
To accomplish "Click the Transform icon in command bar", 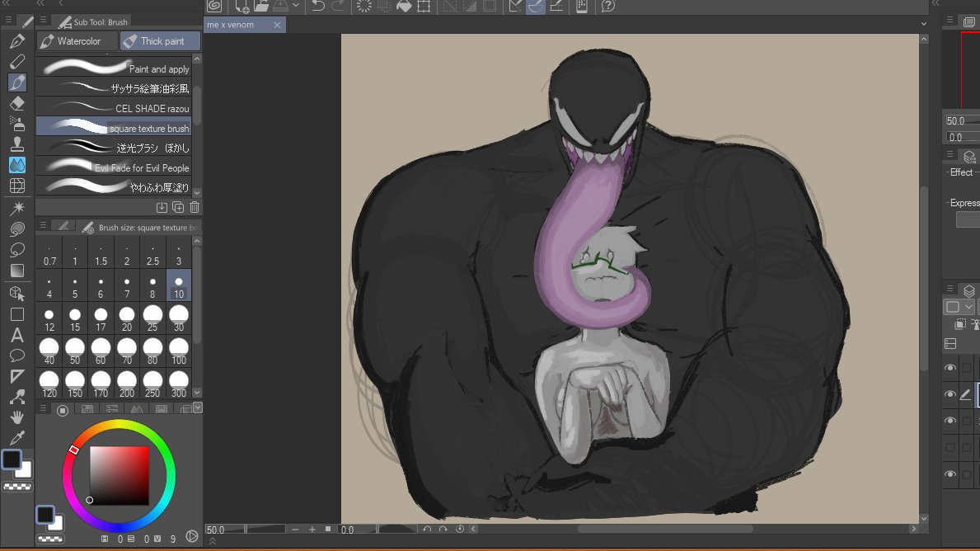I will tap(424, 7).
